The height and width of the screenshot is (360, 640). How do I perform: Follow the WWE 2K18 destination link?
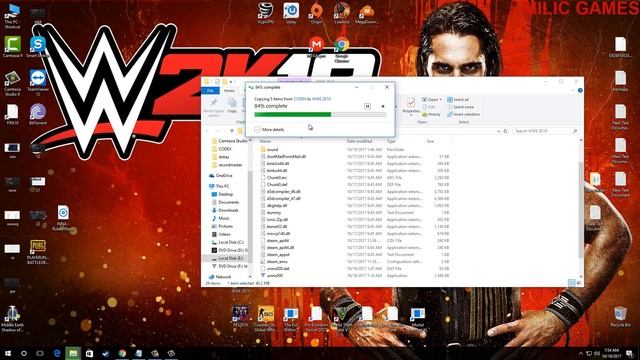tap(322, 99)
